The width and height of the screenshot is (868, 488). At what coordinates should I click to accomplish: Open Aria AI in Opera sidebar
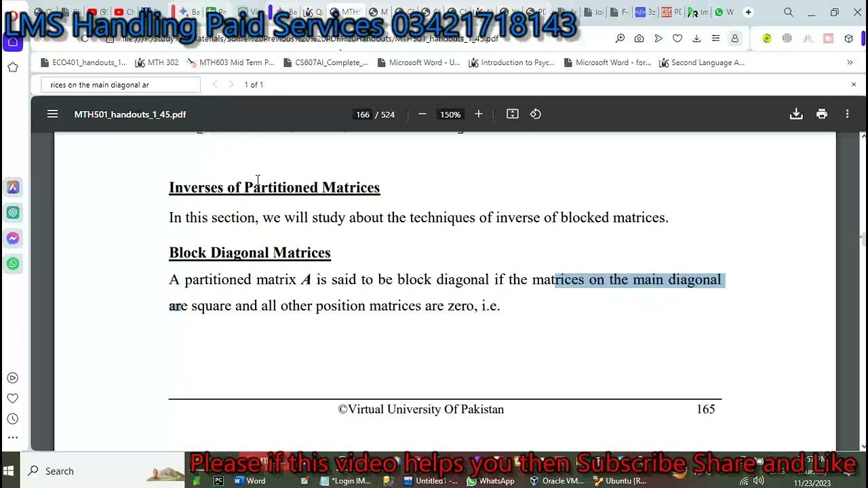click(13, 187)
